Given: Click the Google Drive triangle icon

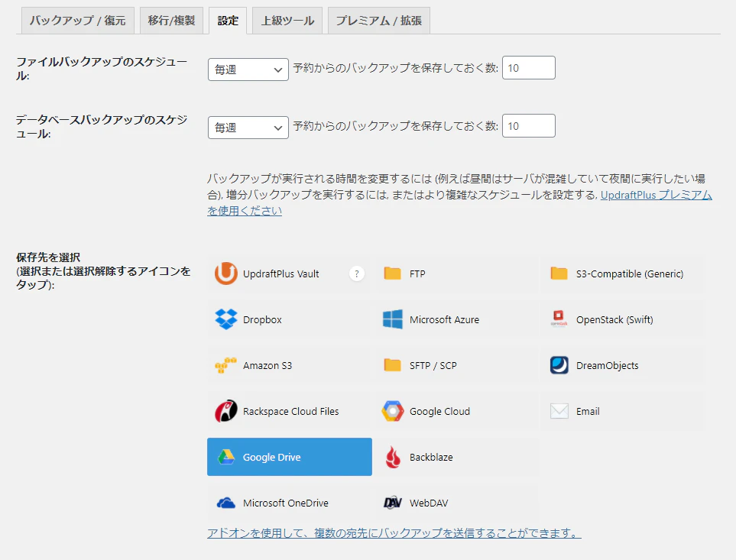Looking at the screenshot, I should [226, 457].
